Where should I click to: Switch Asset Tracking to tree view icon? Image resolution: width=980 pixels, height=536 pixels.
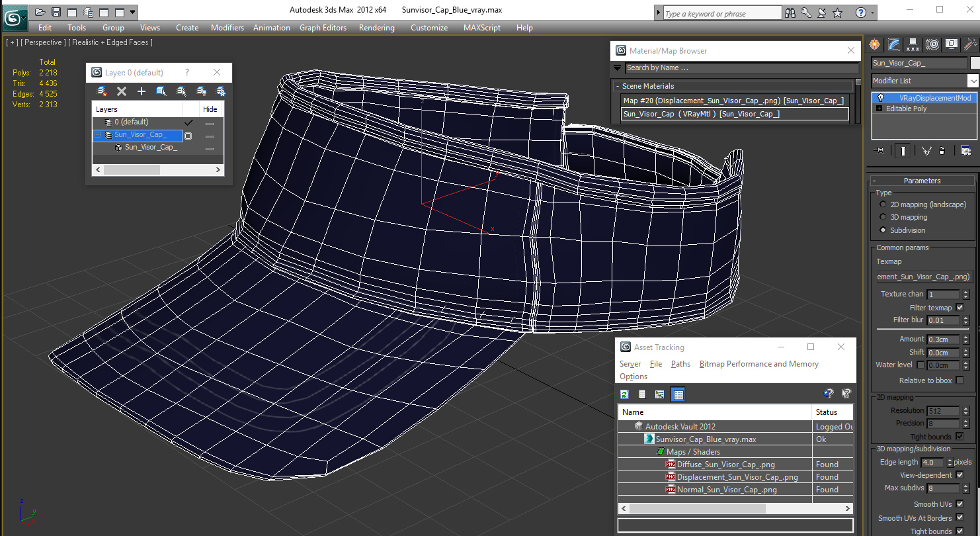(x=660, y=394)
